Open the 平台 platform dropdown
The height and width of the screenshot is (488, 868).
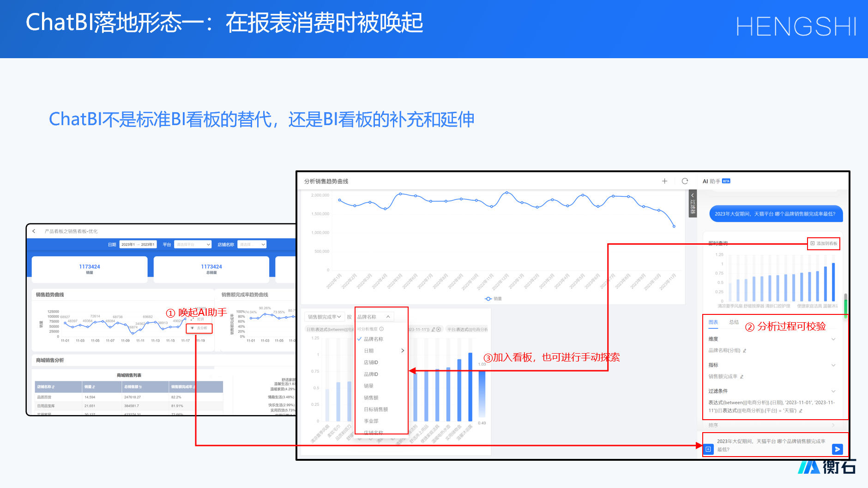193,244
